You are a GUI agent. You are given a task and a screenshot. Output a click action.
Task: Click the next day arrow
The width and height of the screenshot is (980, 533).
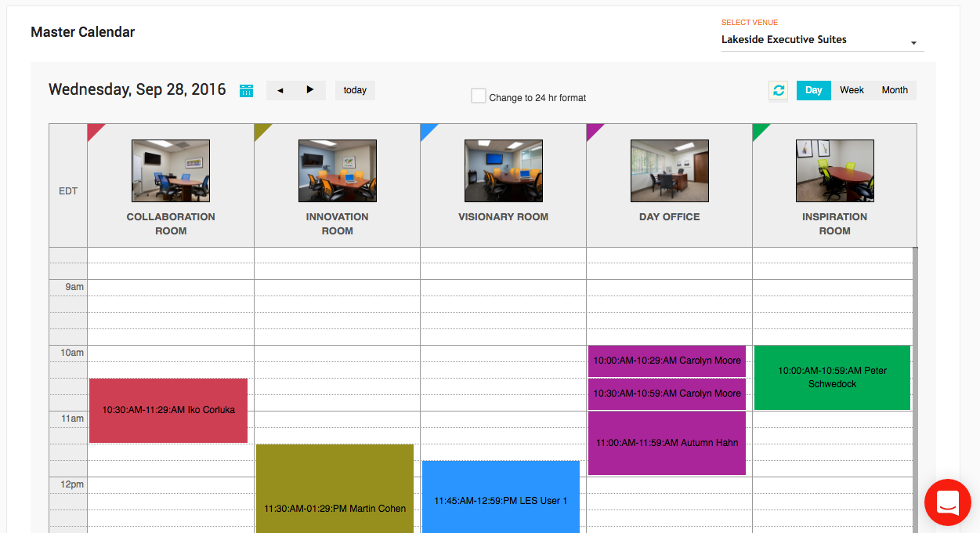[310, 90]
